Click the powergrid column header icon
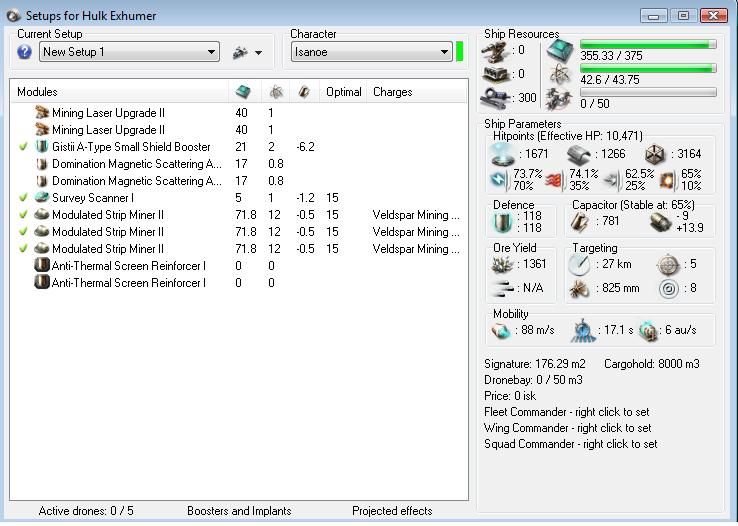The height and width of the screenshot is (526, 738). (x=276, y=92)
